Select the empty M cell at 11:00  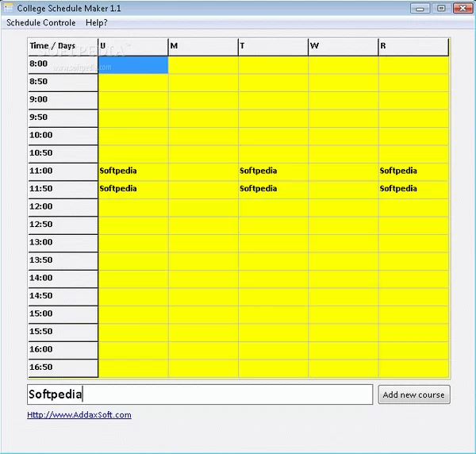203,172
